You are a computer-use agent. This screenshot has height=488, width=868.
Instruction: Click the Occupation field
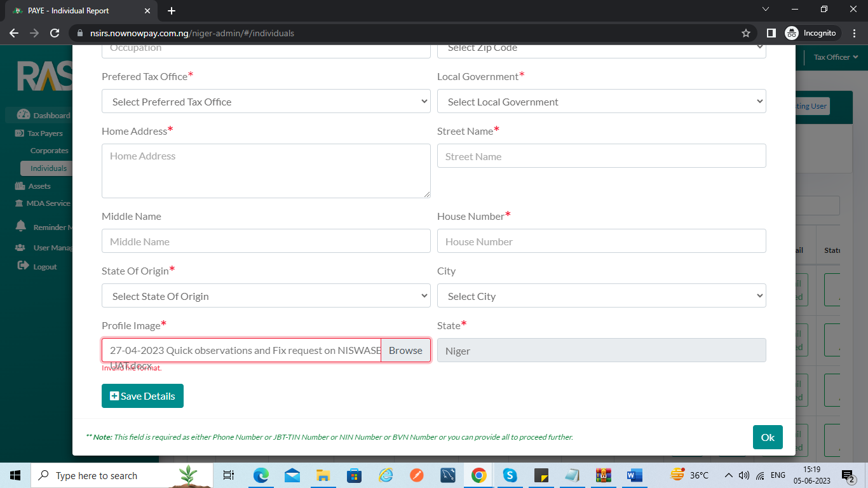[266, 50]
